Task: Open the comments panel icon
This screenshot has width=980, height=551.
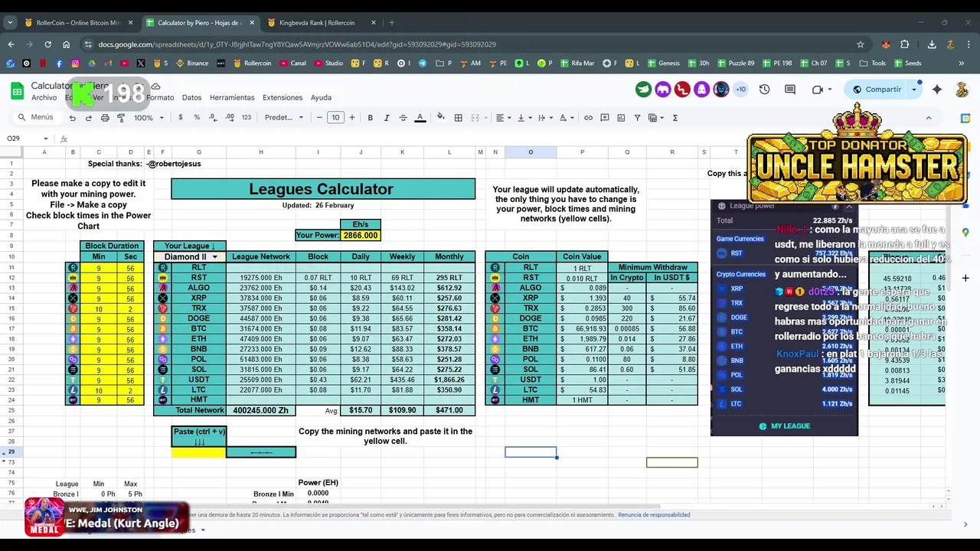Action: click(x=790, y=90)
